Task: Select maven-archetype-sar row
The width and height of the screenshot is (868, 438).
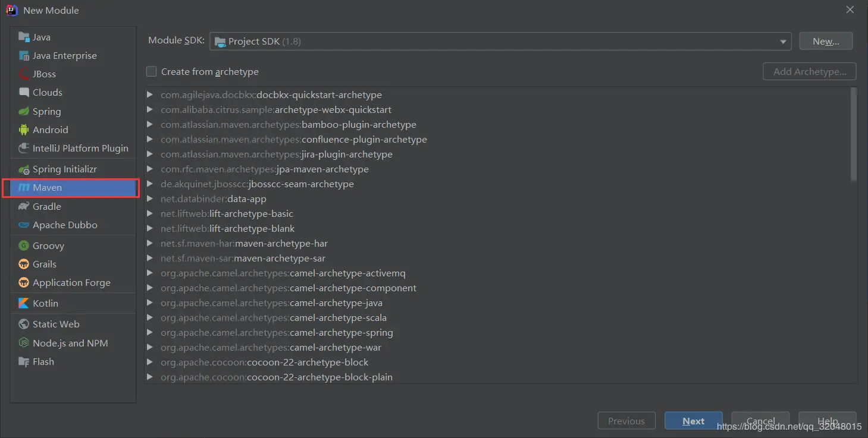Action: click(497, 258)
